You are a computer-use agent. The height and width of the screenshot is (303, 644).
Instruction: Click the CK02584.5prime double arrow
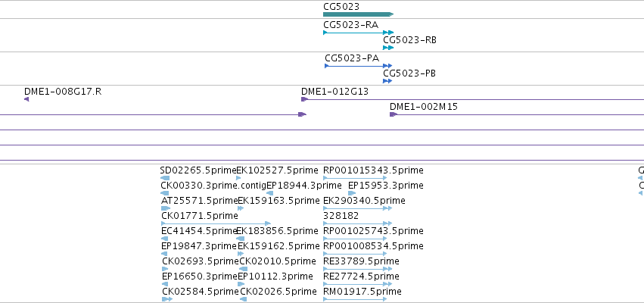pyautogui.click(x=167, y=299)
